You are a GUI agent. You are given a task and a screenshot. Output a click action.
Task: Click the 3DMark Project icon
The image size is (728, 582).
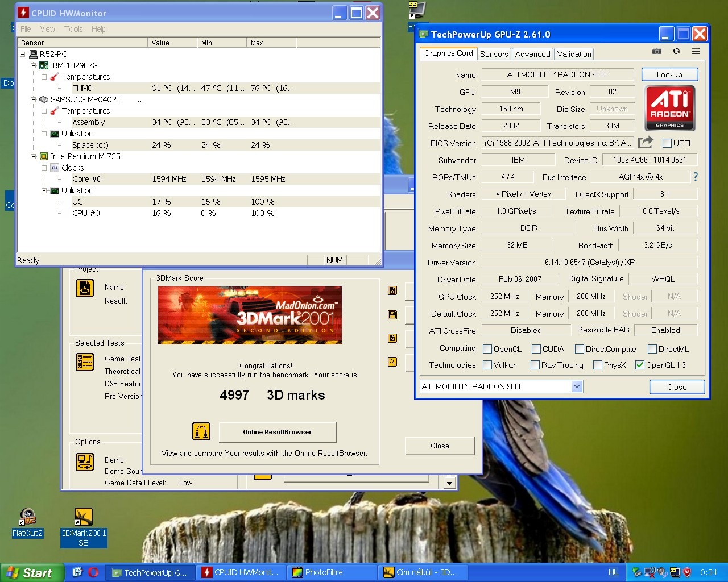85,288
